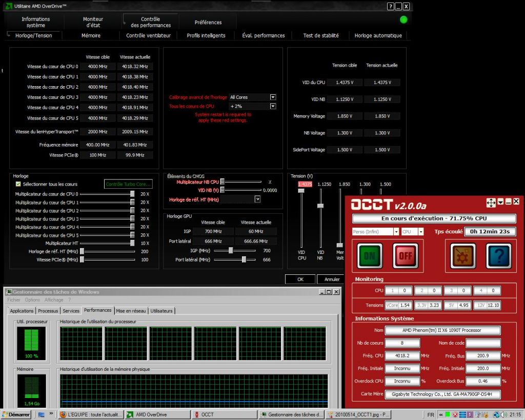Switch to Horloge automatique sub-tab

378,35
